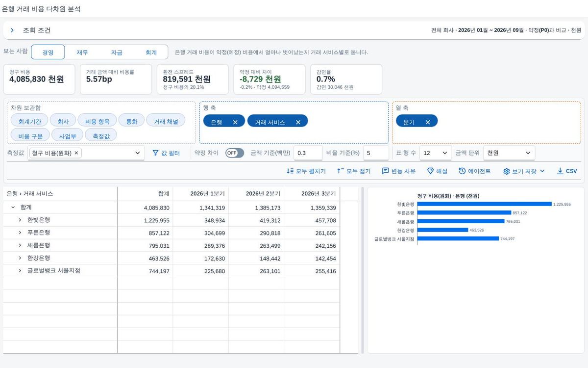Image resolution: width=588 pixels, height=368 pixels.
Task: Click the 약정 대비 차이 KPI card
Action: pyautogui.click(x=269, y=79)
